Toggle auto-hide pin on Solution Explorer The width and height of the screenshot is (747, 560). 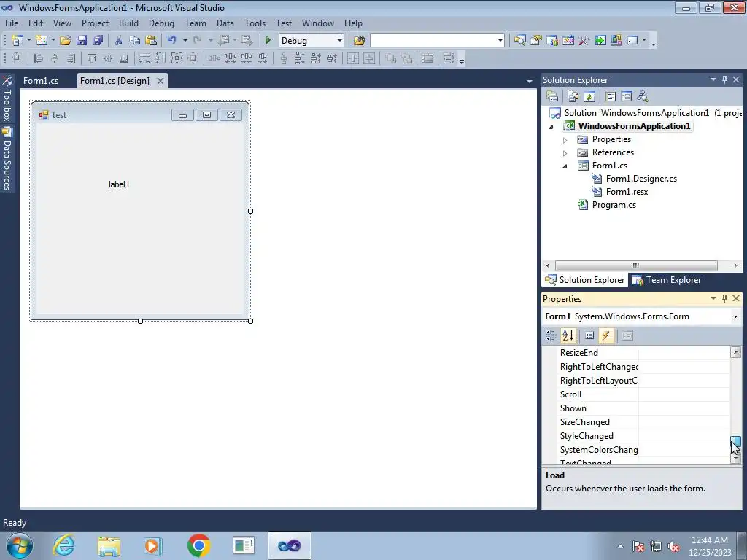pos(724,80)
